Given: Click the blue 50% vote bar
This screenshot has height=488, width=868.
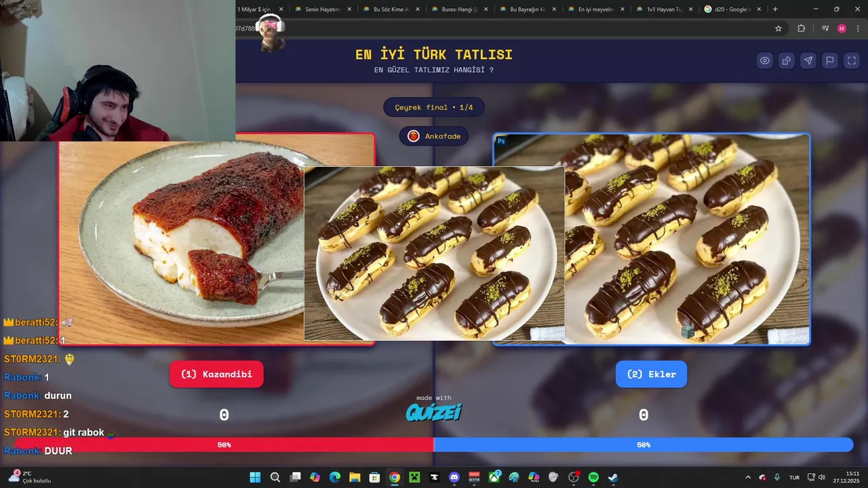Looking at the screenshot, I should (643, 445).
